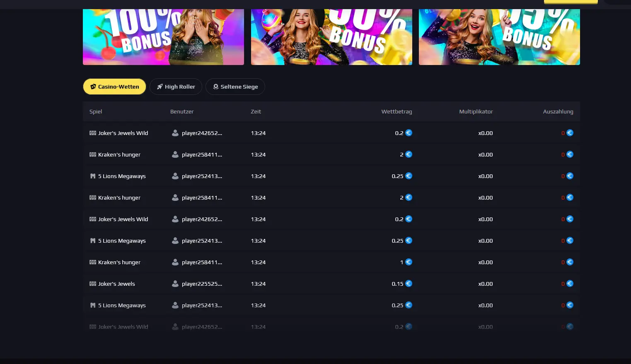Open the Joker's Jewels game link
Image resolution: width=631 pixels, height=364 pixels.
[x=116, y=284]
